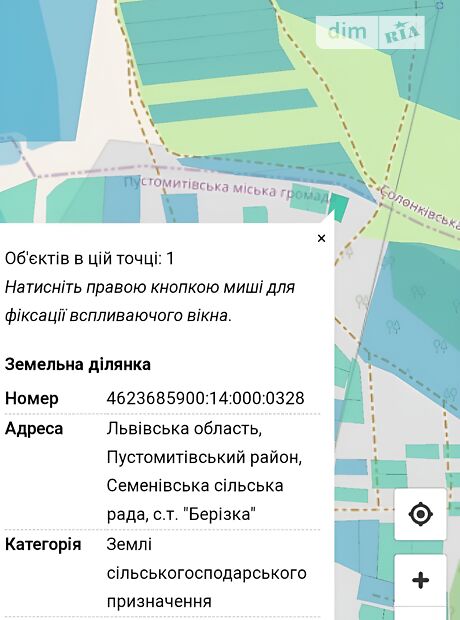460x620 pixels.
Task: Click the 'Земельна ділянка' heading
Action: pyautogui.click(x=78, y=364)
